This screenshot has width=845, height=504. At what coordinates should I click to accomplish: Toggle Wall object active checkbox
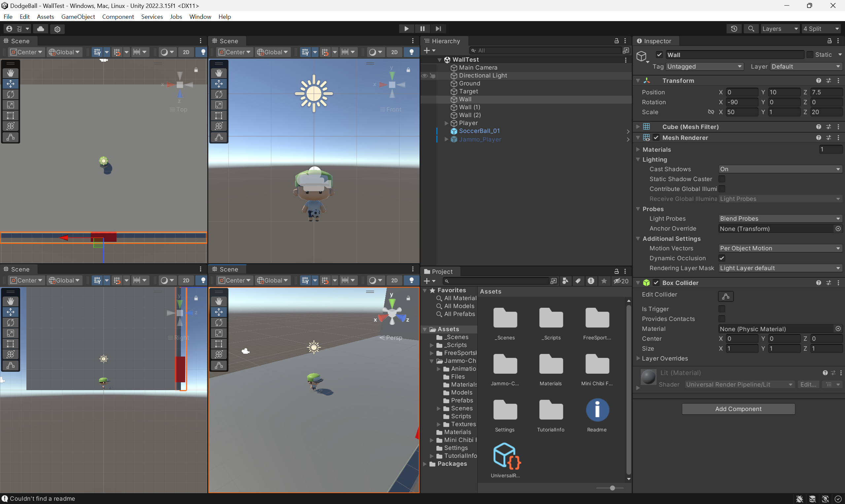(659, 55)
